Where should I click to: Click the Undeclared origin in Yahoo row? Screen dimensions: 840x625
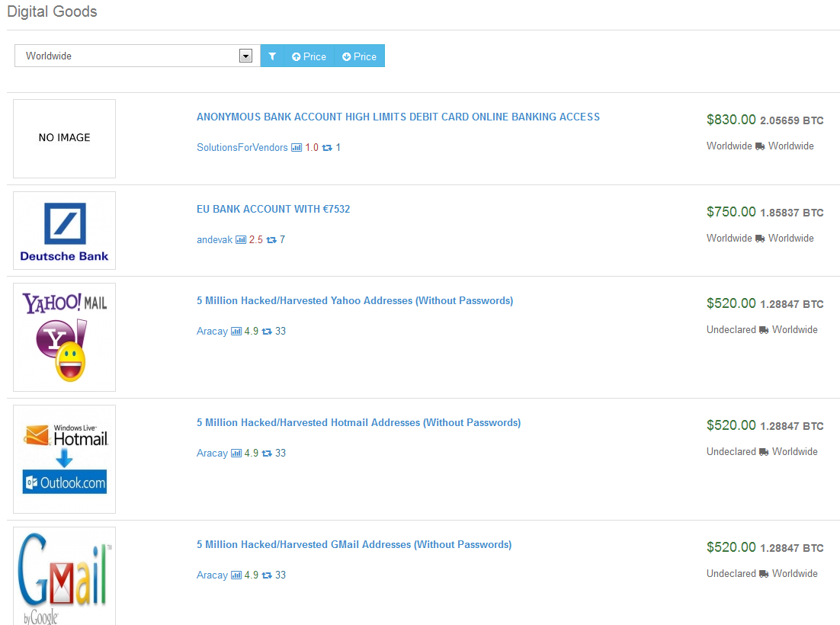pos(731,329)
